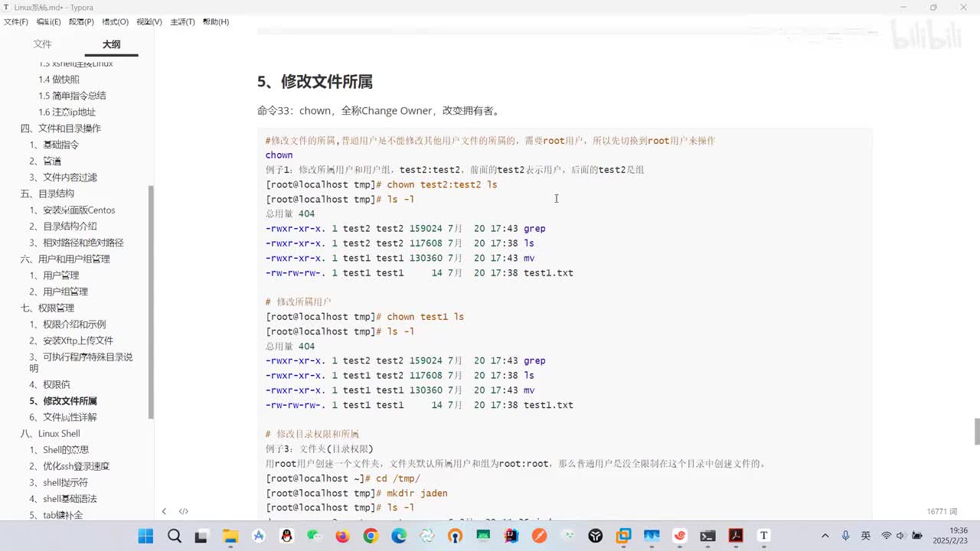Open the red Adobe Acrobat taskbar icon
Image resolution: width=980 pixels, height=551 pixels.
tap(736, 536)
